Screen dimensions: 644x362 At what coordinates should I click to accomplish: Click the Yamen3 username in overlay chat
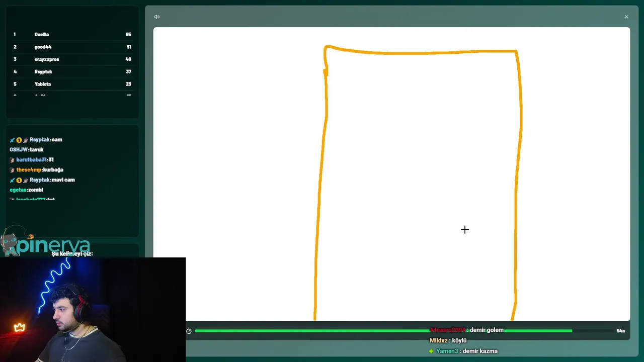coord(447,351)
